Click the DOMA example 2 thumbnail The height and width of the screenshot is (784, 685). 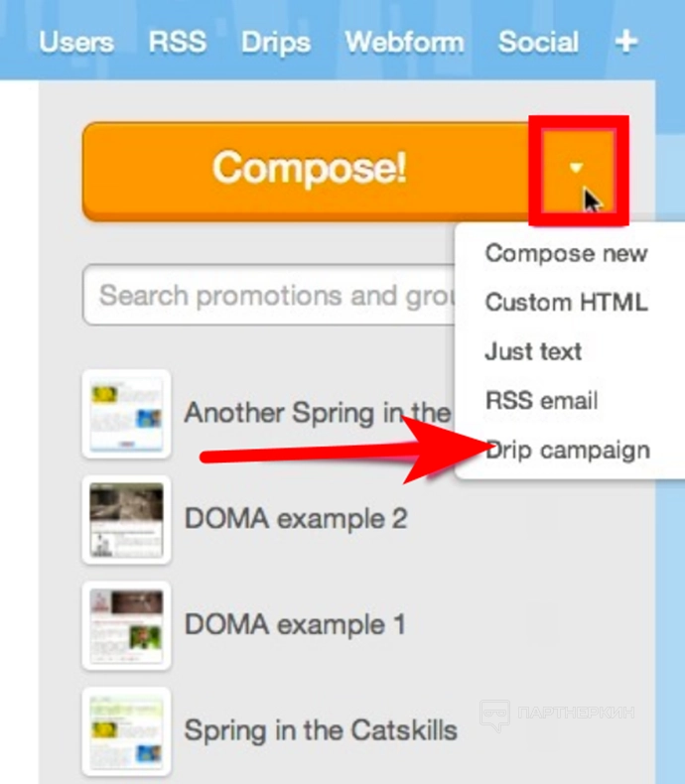pyautogui.click(x=126, y=519)
